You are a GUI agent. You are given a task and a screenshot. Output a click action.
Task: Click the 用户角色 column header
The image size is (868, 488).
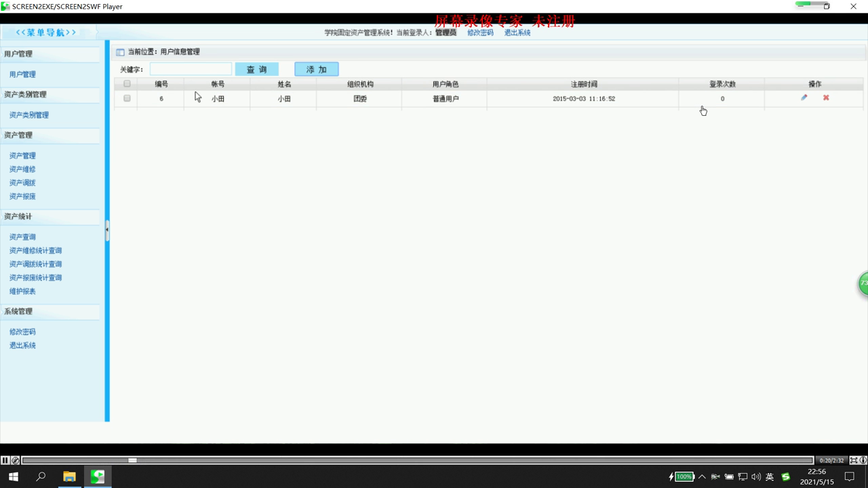[x=446, y=84]
